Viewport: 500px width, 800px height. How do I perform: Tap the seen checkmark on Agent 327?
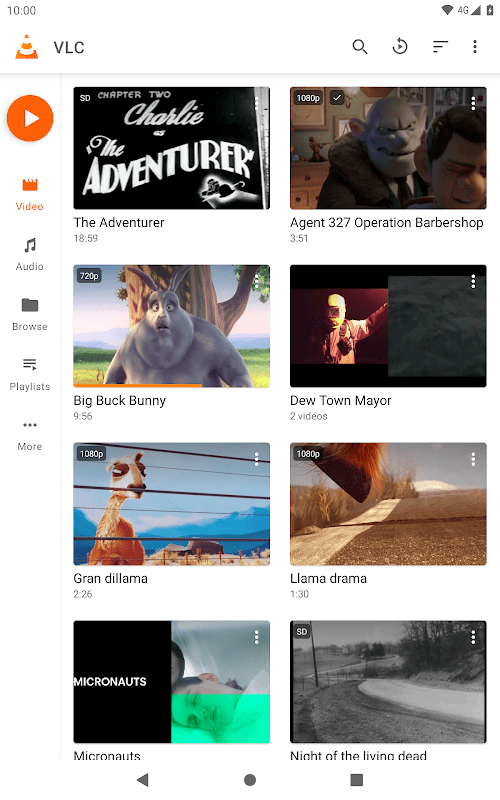click(x=337, y=97)
